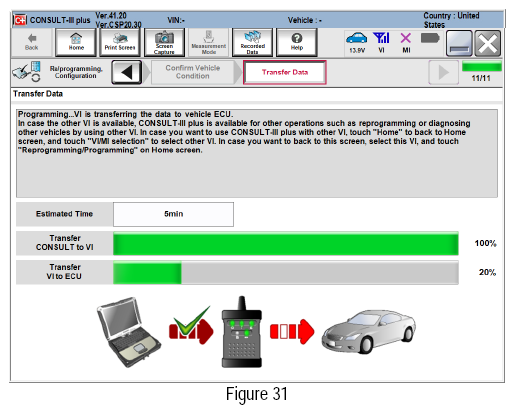
Task: Click the Print Screen toolbar icon
Action: pyautogui.click(x=120, y=42)
